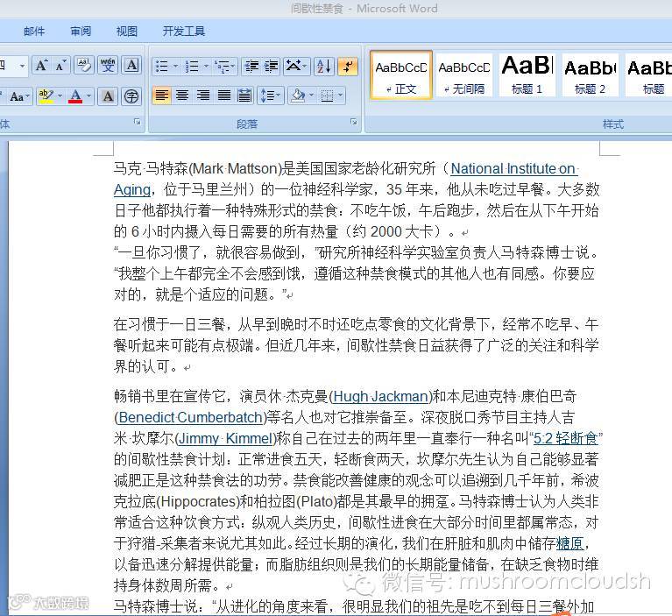
Task: Toggle show/hide paragraph marks
Action: coord(348,67)
